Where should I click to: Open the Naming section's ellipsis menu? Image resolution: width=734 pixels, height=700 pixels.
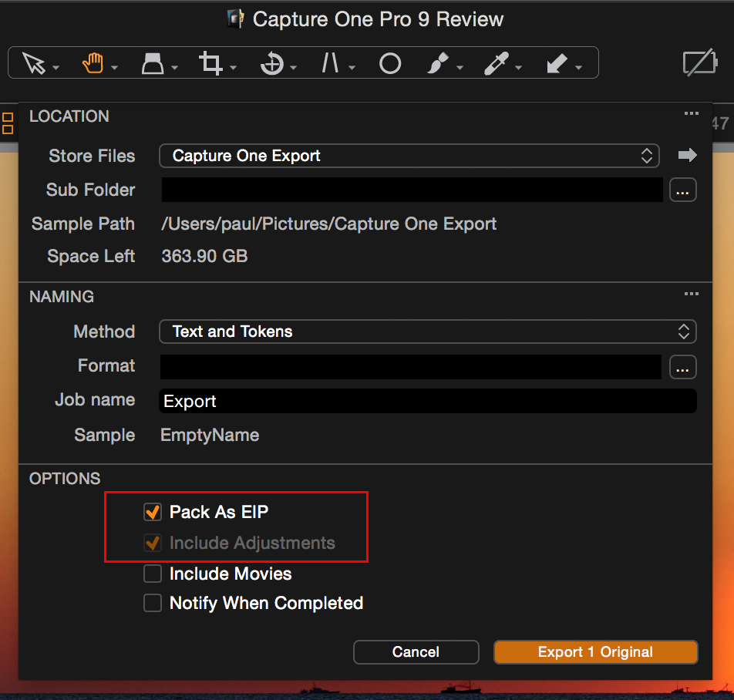click(692, 294)
